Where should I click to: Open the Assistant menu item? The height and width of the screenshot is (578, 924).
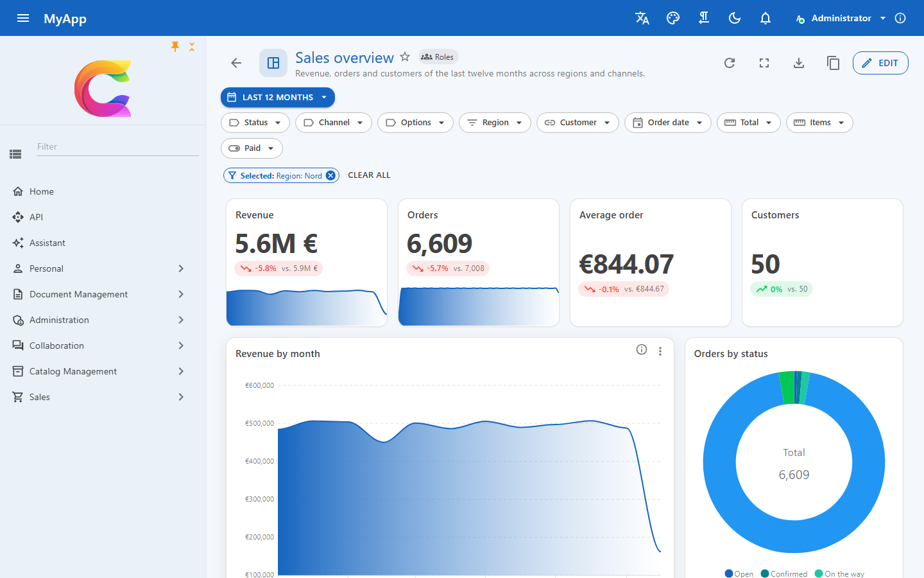[x=103, y=243]
